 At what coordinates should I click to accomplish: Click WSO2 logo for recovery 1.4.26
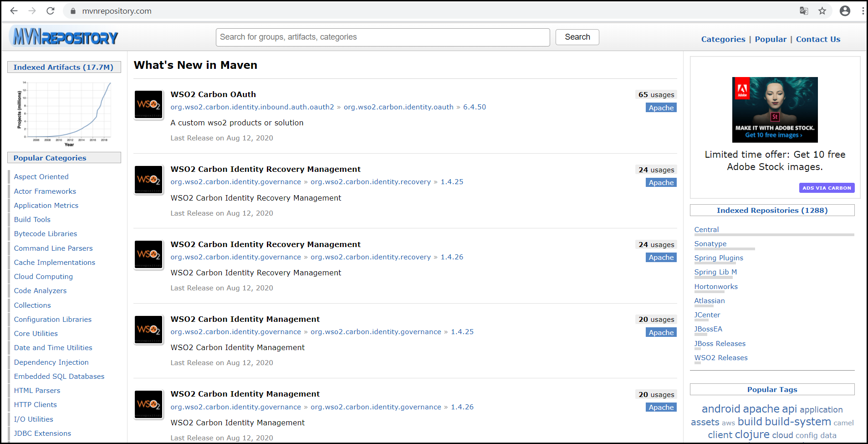click(x=148, y=254)
